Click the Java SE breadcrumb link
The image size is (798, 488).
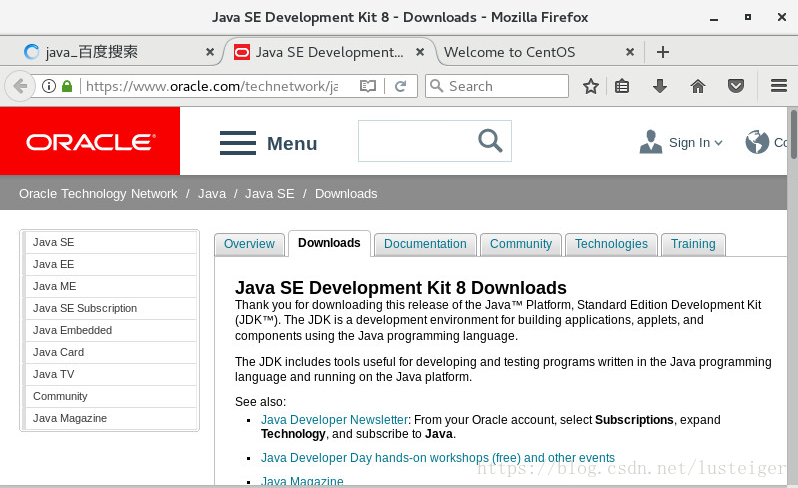pos(270,194)
